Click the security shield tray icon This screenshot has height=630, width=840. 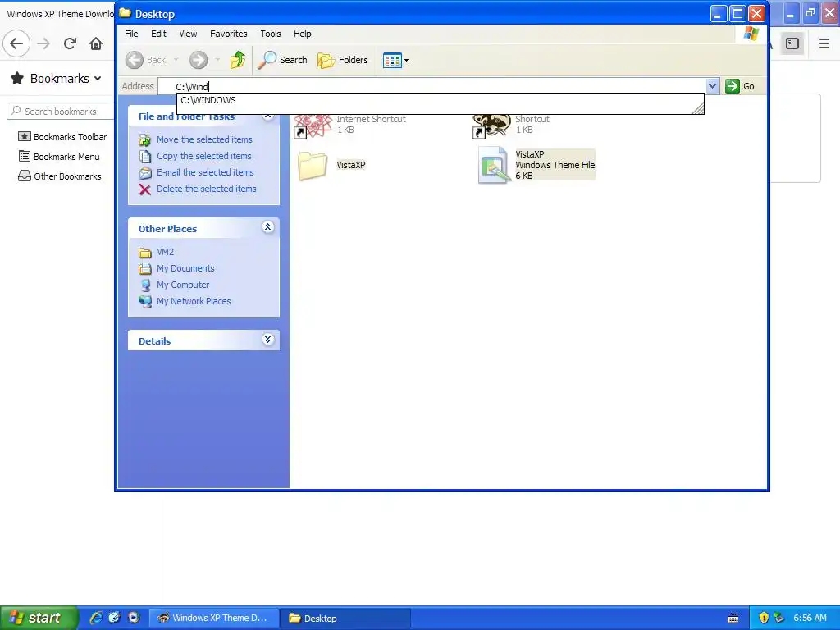click(x=764, y=618)
